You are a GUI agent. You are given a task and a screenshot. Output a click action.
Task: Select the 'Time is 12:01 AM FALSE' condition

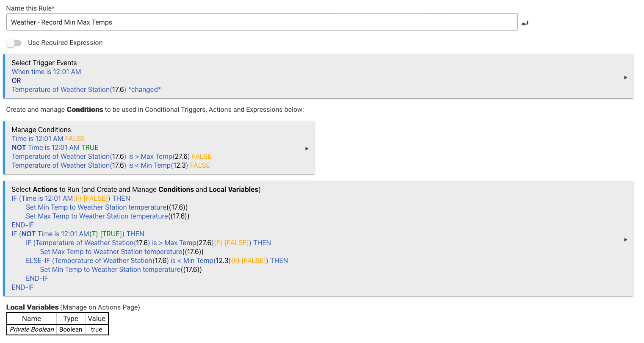pyautogui.click(x=48, y=139)
